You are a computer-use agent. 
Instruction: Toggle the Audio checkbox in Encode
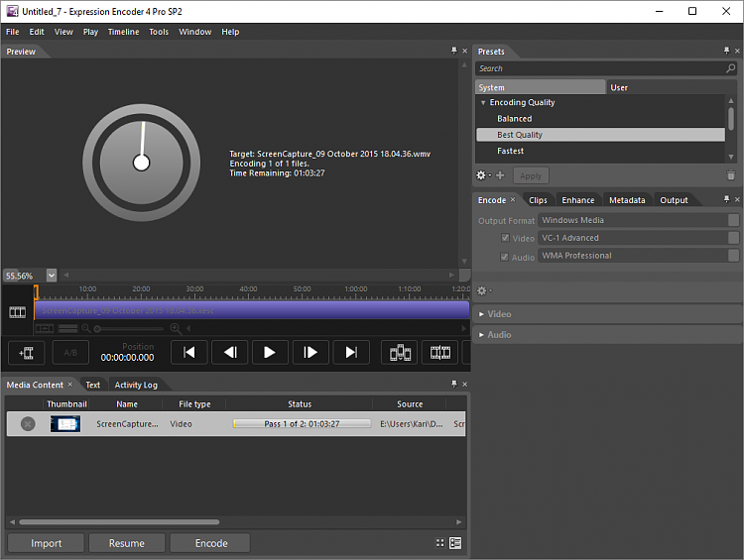click(x=504, y=257)
